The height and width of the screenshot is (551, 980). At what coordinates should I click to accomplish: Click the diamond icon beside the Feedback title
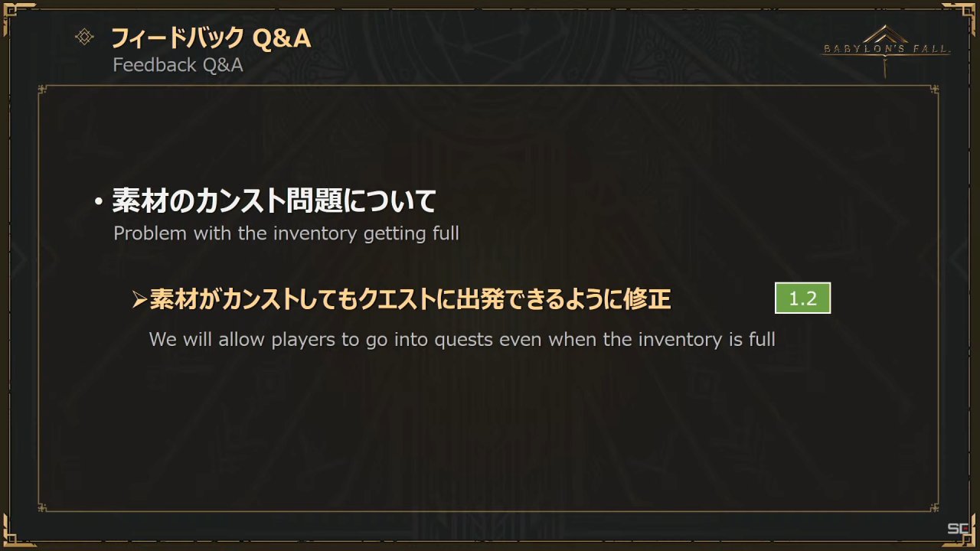tap(85, 37)
